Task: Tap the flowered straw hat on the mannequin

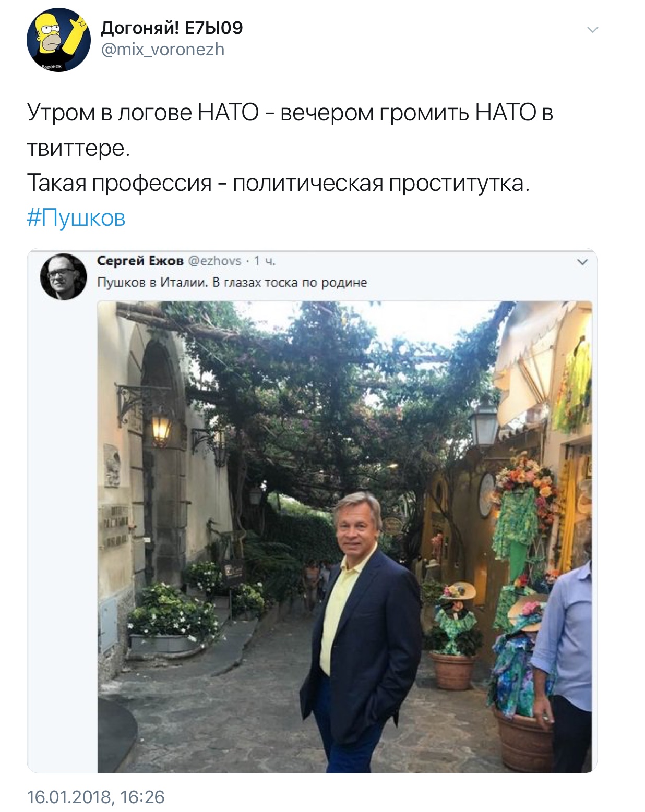Action: pos(459,592)
